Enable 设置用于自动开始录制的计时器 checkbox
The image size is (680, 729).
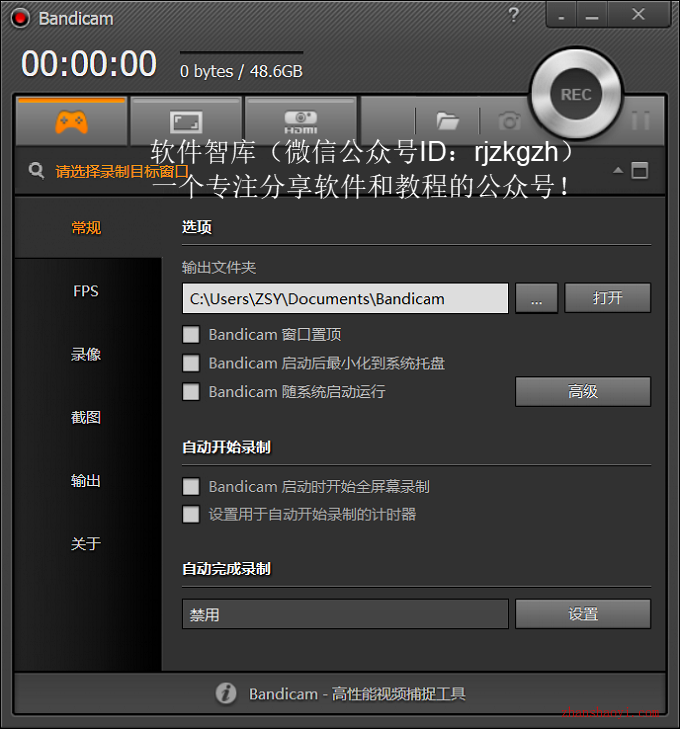[191, 515]
